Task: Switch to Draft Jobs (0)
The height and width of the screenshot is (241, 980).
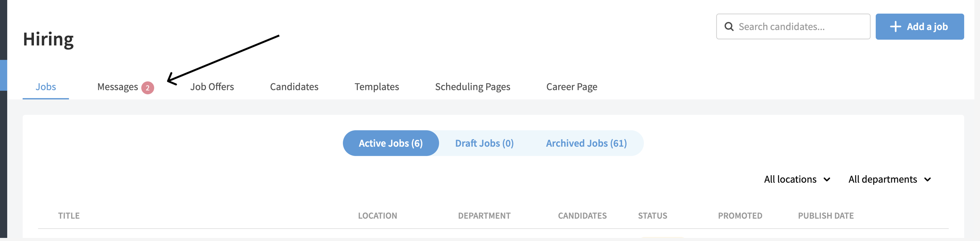Action: coord(484,143)
